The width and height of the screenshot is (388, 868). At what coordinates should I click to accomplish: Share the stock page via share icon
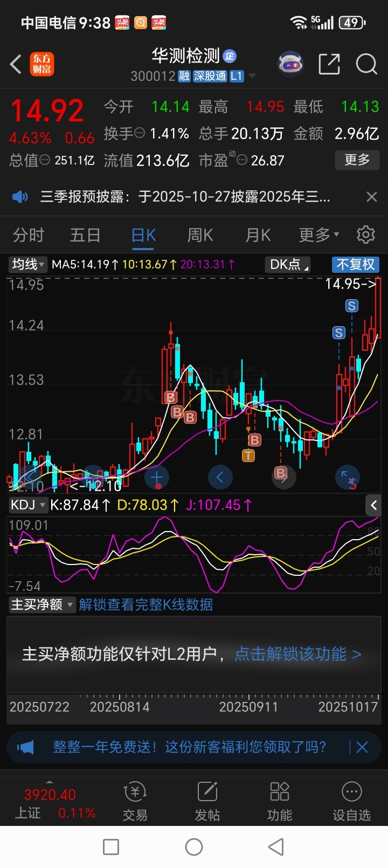329,64
